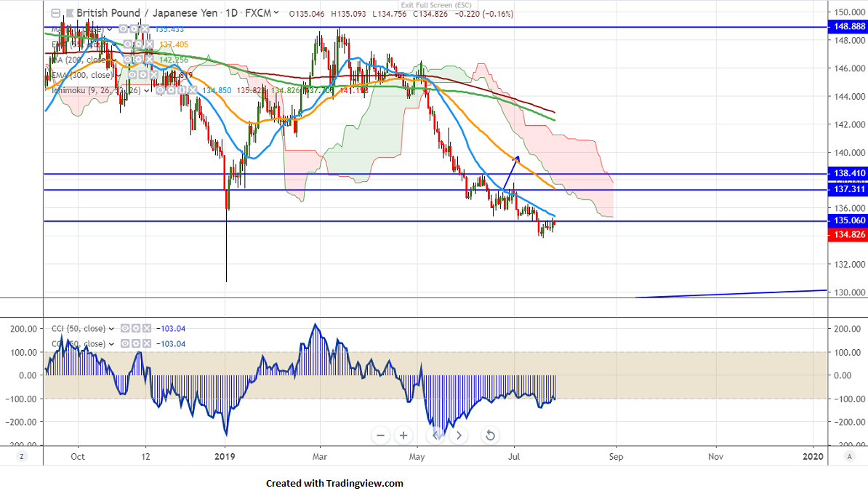Open Ichimoku source code braces icon
This screenshot has width=868, height=491.
click(182, 90)
